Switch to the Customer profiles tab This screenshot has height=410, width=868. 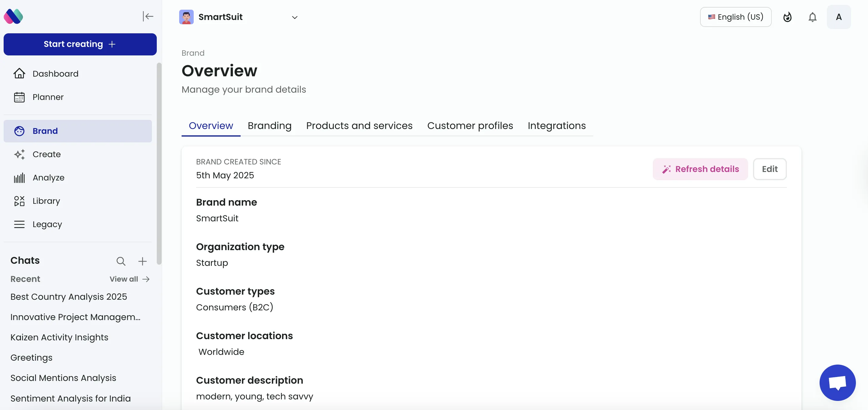470,126
